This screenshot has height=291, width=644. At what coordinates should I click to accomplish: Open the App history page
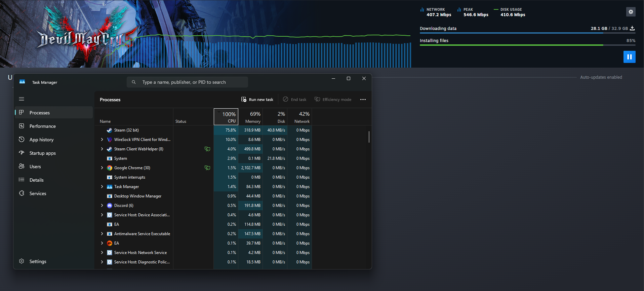pos(54,140)
